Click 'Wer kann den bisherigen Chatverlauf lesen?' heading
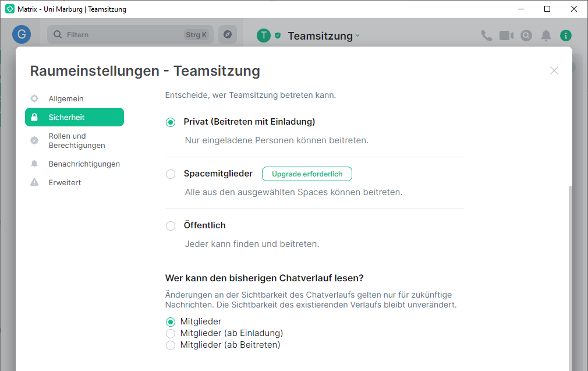This screenshot has width=588, height=371. pos(264,278)
